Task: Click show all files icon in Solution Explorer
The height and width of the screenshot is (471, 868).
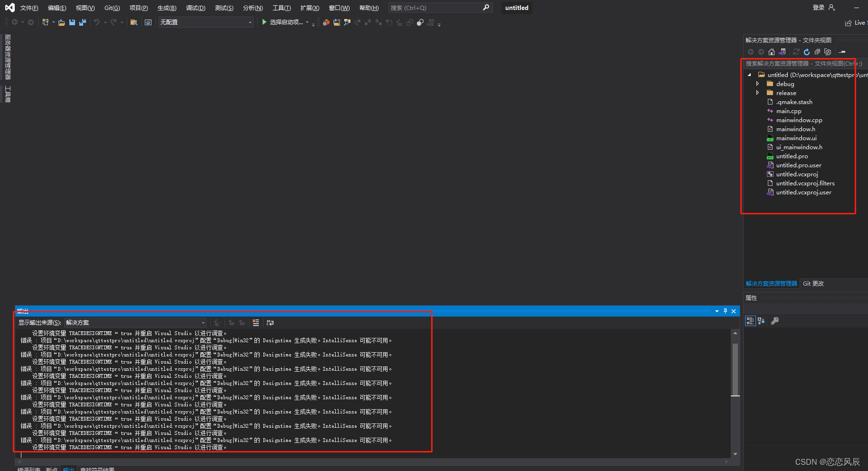Action: 828,52
